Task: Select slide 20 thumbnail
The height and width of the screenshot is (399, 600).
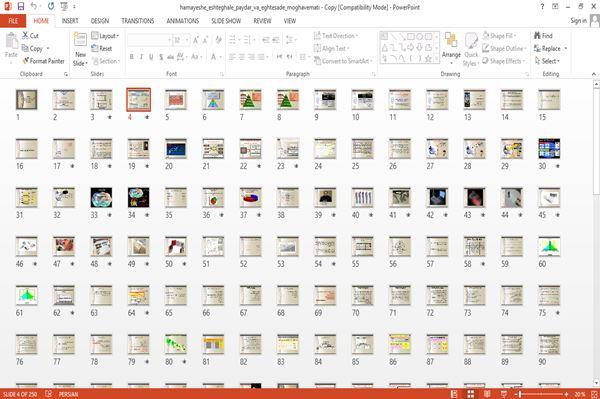Action: (x=176, y=149)
